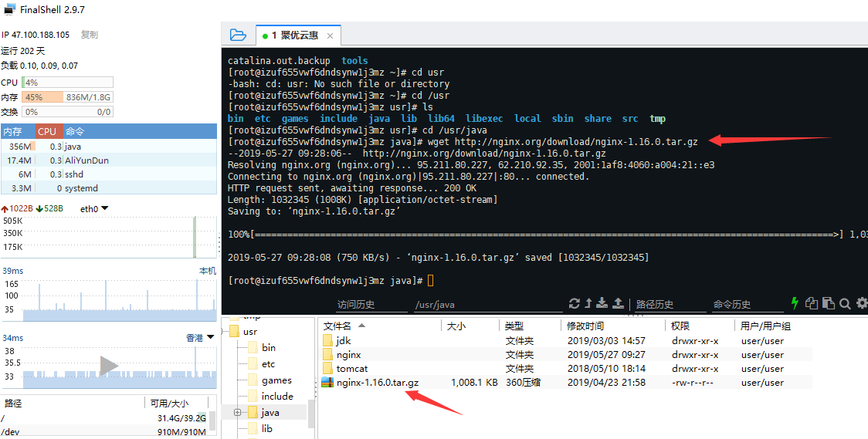Select bin folder in directory tree
The height and width of the screenshot is (439, 868).
click(269, 348)
